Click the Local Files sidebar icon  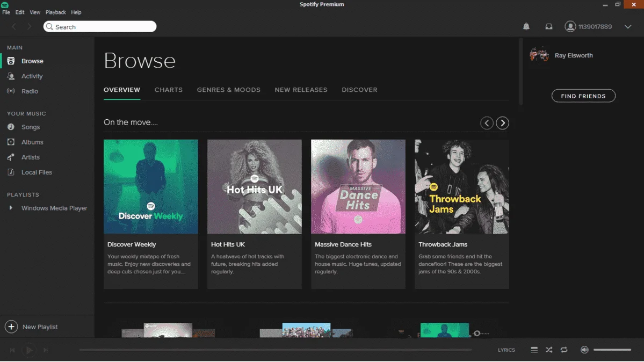(x=11, y=172)
